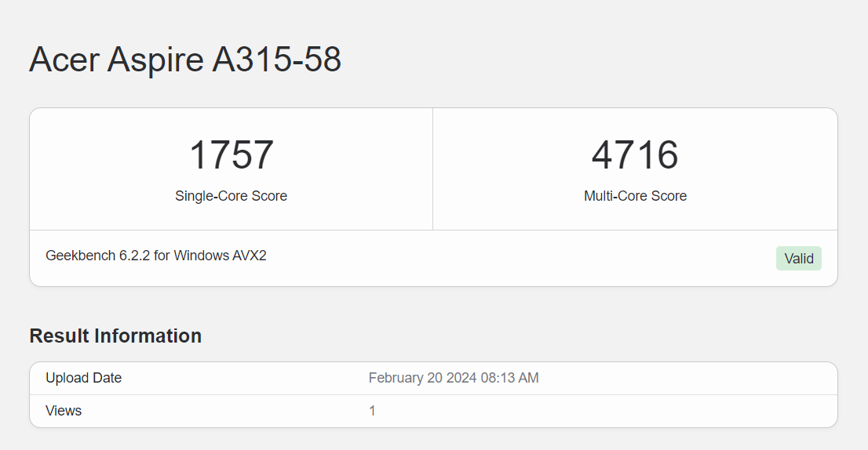The image size is (868, 450).
Task: Click the Result Information heading
Action: (115, 336)
